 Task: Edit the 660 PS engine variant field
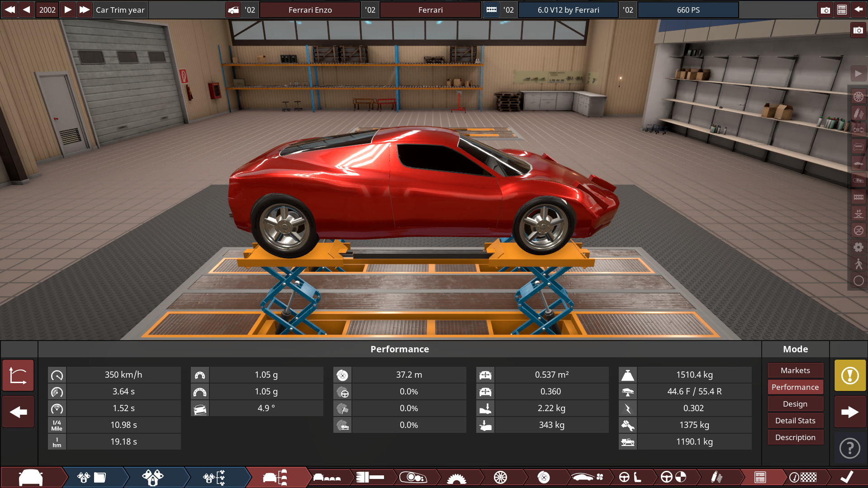[688, 9]
